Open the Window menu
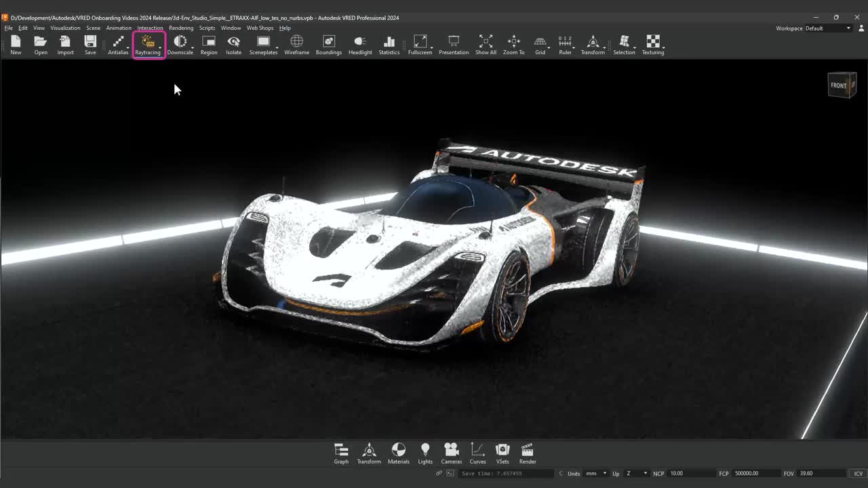Viewport: 868px width, 488px height. pos(231,28)
